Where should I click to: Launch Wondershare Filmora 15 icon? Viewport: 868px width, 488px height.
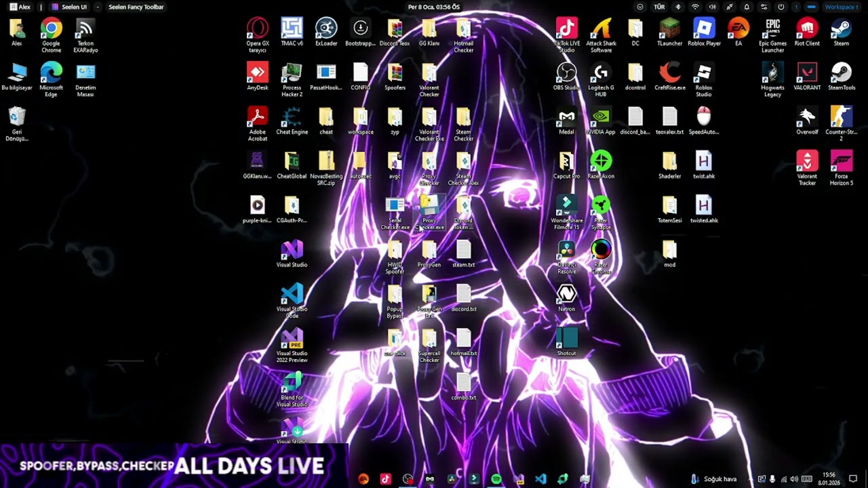(x=567, y=212)
